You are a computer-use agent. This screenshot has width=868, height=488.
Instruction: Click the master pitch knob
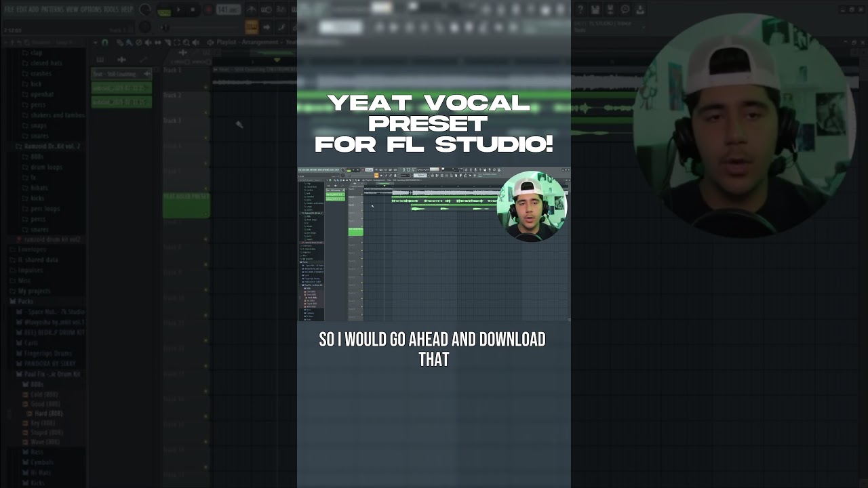144,27
